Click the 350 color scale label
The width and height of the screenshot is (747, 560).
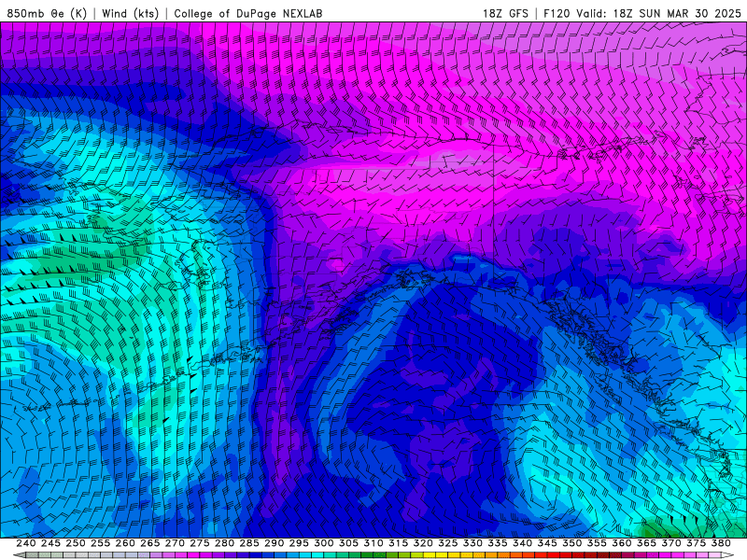(571, 543)
